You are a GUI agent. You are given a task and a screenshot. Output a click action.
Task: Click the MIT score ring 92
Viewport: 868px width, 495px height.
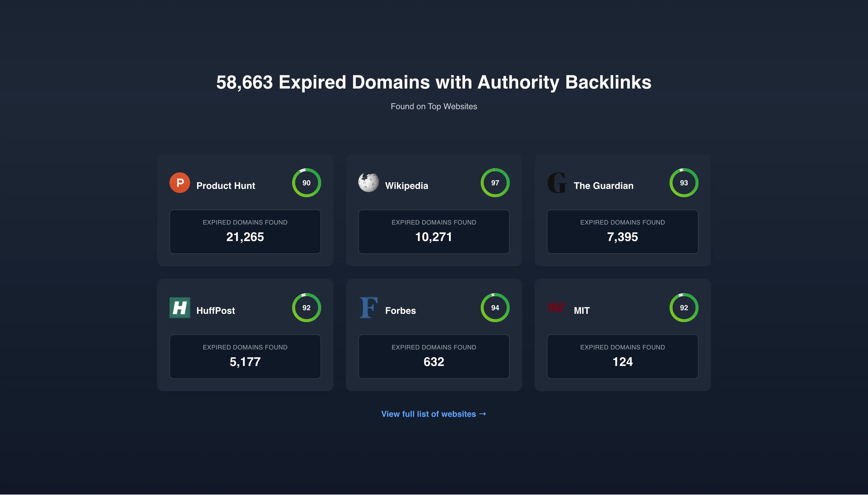[684, 308]
